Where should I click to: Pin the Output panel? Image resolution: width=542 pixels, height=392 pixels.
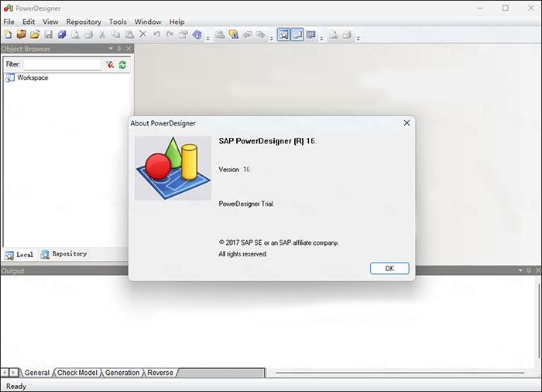pos(529,270)
